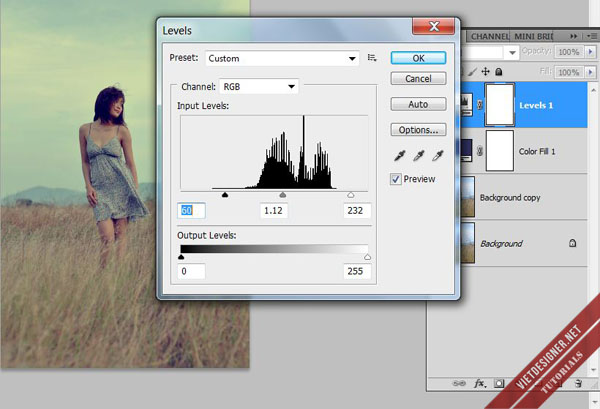Click the lock all icon in Layers panel
The image size is (600, 409).
(499, 72)
